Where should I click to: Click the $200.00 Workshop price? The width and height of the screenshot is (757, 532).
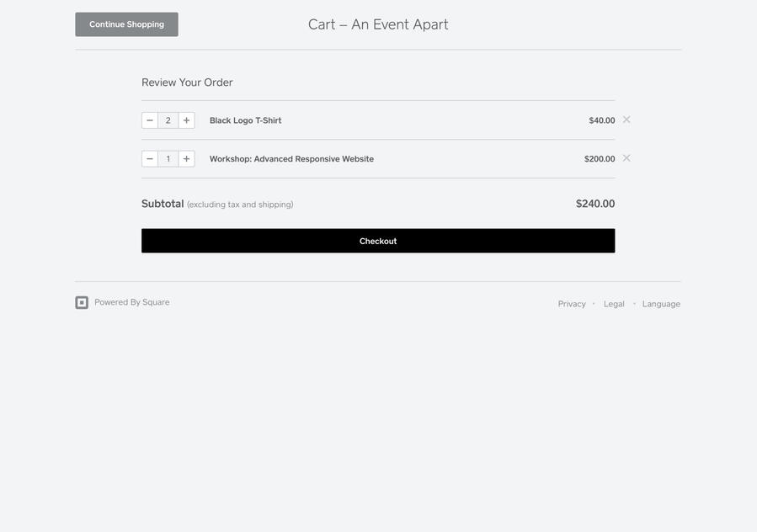(600, 159)
